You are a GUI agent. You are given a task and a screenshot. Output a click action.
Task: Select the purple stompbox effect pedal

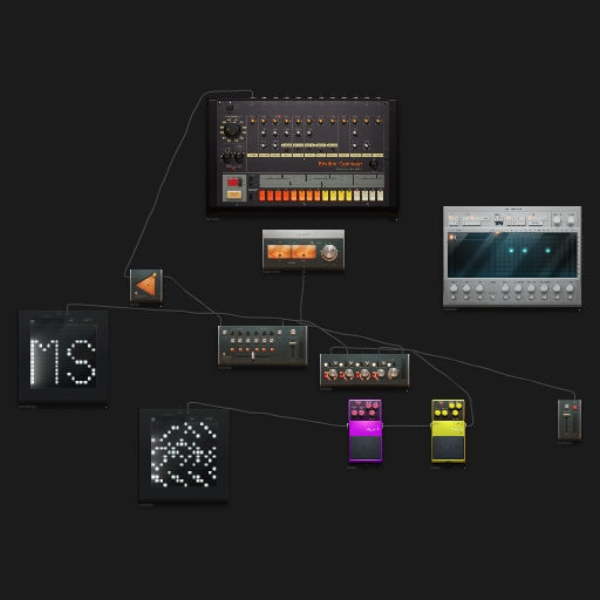(x=365, y=431)
